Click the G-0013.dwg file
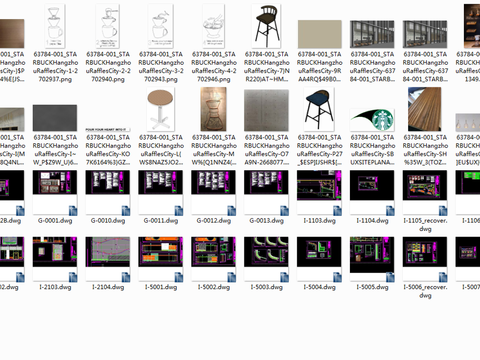Viewport: 480px width, 360px height. click(x=266, y=193)
